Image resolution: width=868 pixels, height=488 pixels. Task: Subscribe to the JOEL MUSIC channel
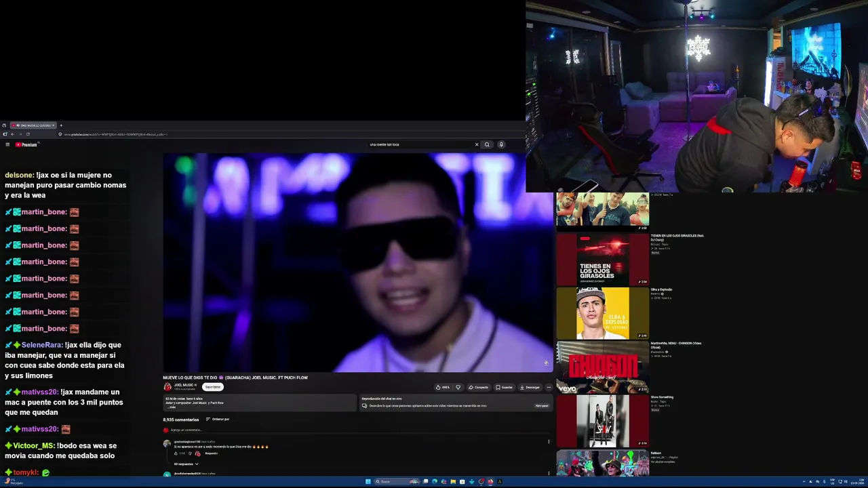[213, 387]
